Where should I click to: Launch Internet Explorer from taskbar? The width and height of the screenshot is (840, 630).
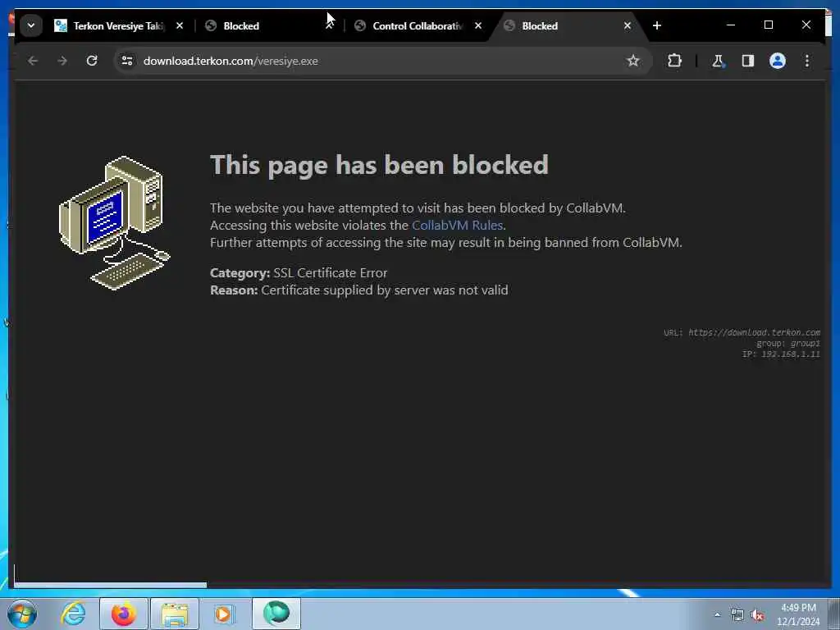coord(73,614)
